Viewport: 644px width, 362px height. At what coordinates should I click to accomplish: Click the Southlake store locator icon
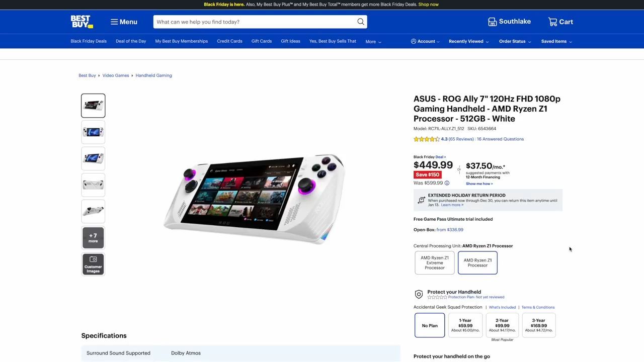492,22
